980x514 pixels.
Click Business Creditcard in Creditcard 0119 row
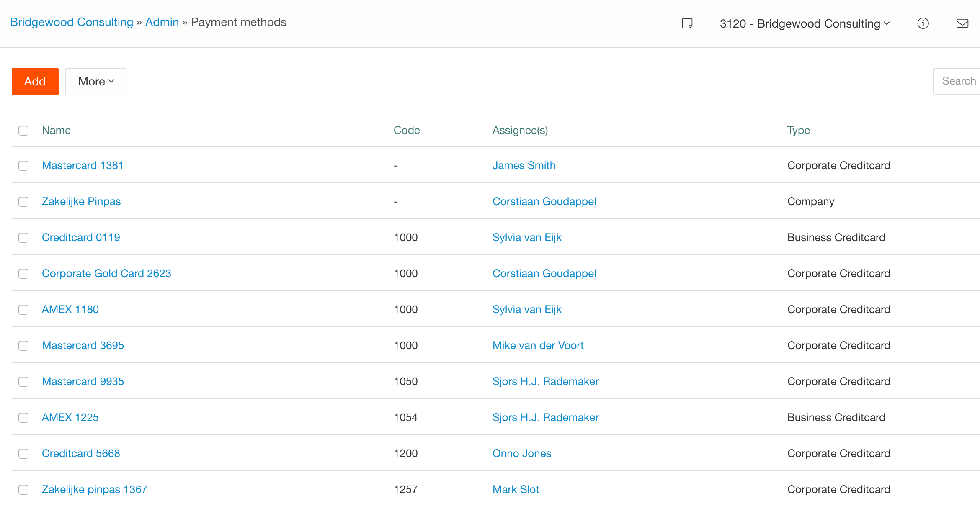[x=836, y=237]
